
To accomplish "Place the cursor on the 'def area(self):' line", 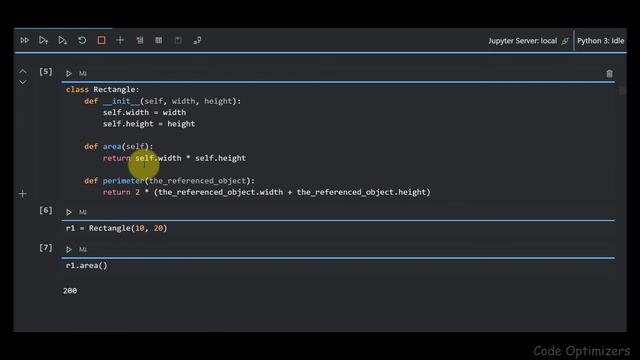I will pos(118,146).
